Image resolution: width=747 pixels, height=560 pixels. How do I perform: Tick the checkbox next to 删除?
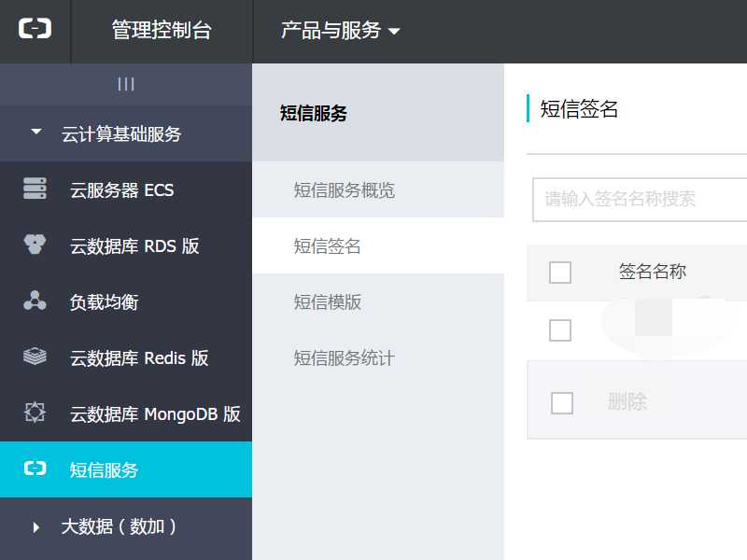[x=562, y=403]
